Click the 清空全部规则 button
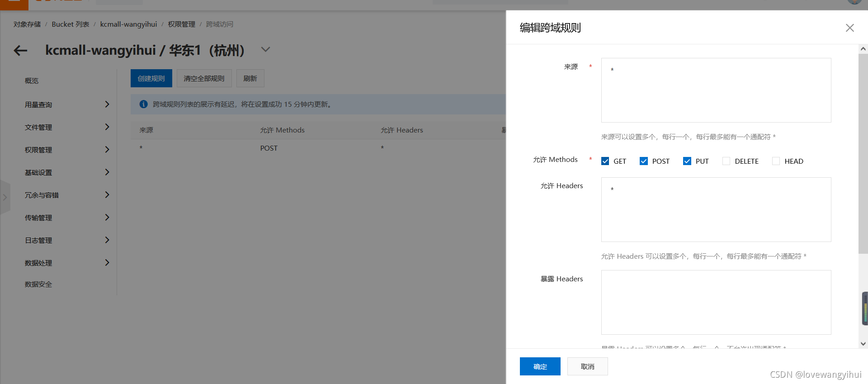This screenshot has width=868, height=384. (x=204, y=78)
